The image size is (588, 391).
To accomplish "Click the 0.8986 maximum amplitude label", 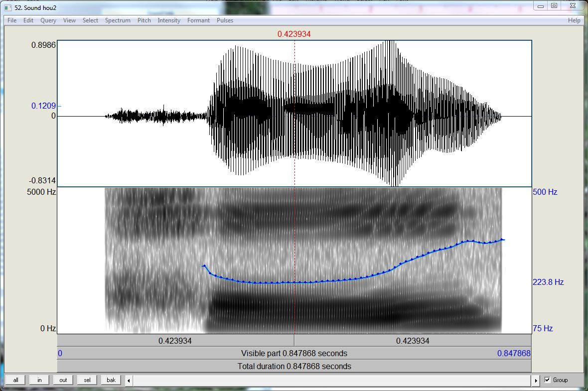I will 43,45.
